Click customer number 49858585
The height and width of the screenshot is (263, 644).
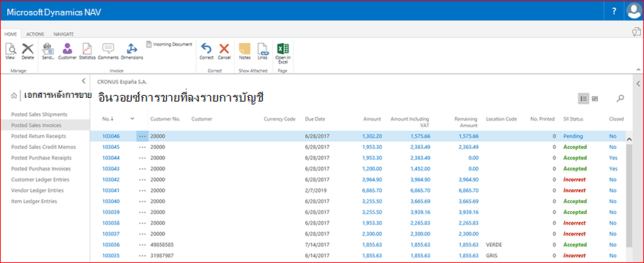(x=162, y=245)
